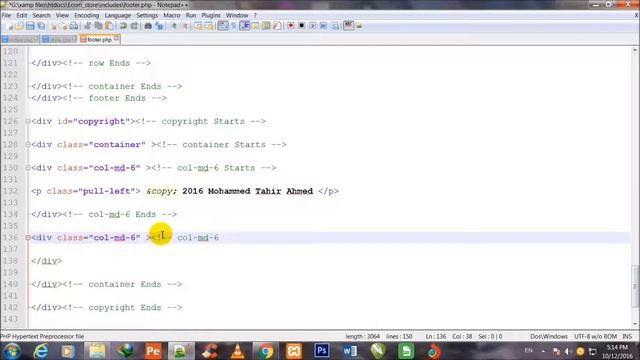Save the file with the Save icon
The height and width of the screenshot is (360, 640).
tap(30, 26)
